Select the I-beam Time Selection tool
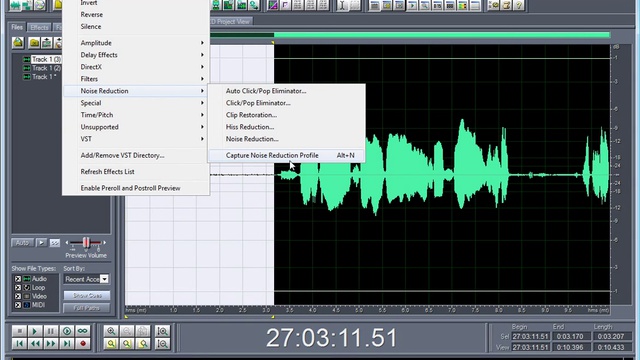640x360 pixels. 342,5
